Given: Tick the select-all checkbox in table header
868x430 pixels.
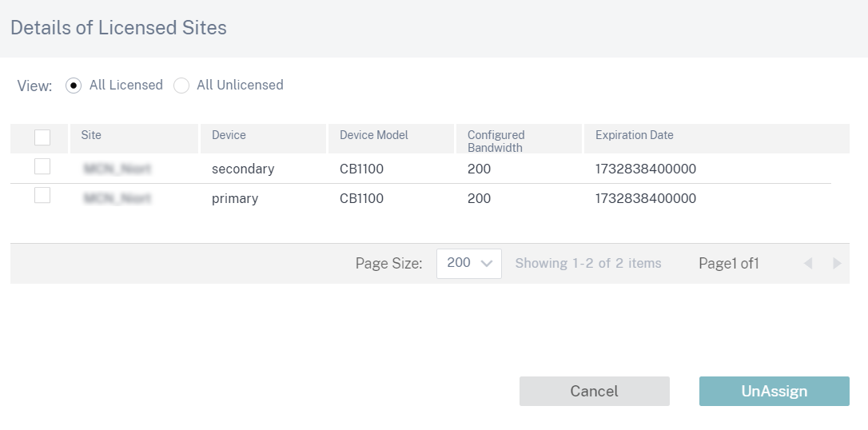Looking at the screenshot, I should click(x=42, y=137).
